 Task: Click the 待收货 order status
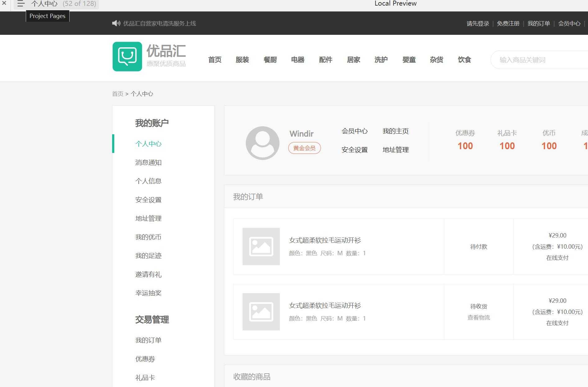point(479,306)
